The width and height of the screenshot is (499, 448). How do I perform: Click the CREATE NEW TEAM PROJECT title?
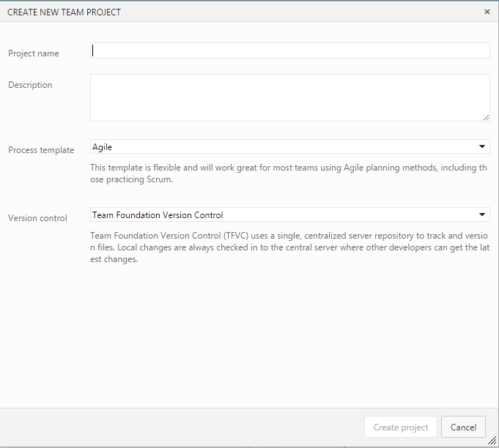(x=64, y=12)
